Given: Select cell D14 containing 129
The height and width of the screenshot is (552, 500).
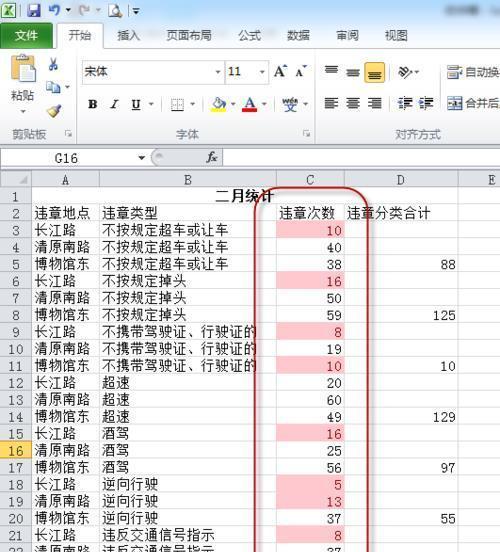Looking at the screenshot, I should coord(401,417).
